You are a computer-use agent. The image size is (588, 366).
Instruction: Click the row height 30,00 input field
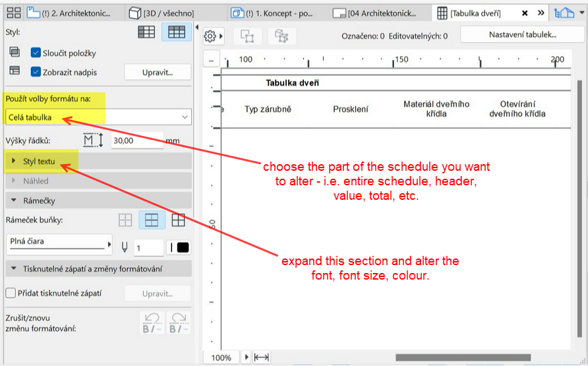pos(137,140)
